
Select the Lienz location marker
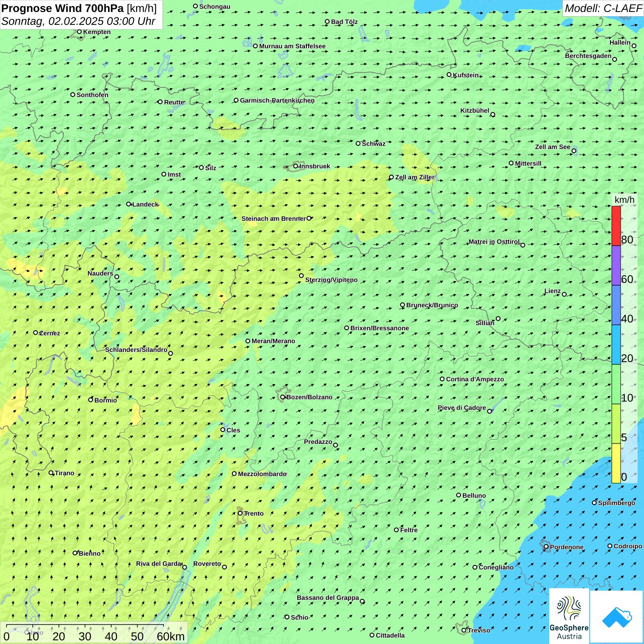click(564, 294)
